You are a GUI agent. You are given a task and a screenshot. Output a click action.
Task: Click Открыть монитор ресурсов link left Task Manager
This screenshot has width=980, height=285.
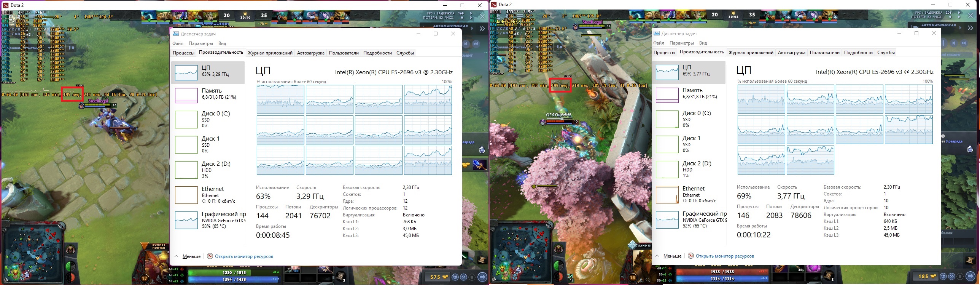click(x=244, y=256)
